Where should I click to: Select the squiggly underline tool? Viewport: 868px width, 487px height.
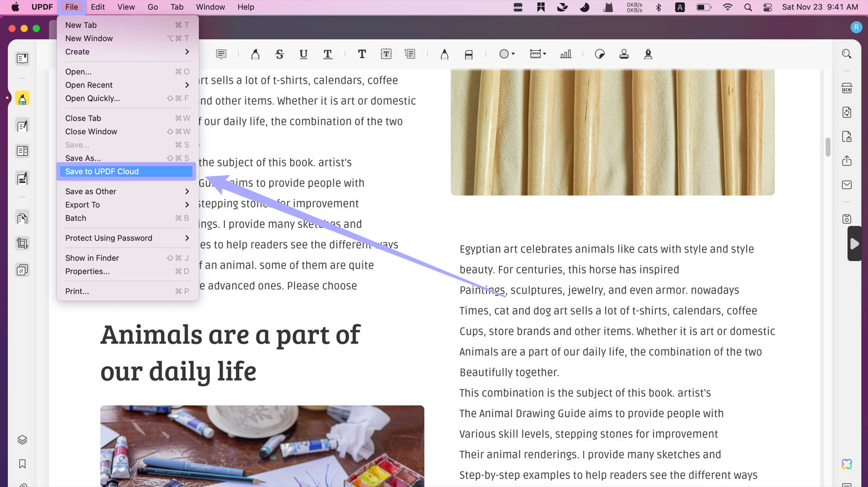pyautogui.click(x=328, y=54)
